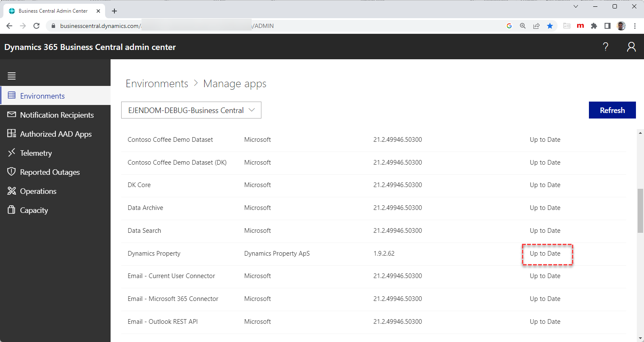This screenshot has height=342, width=644.
Task: Select the Contoso Coffee Demo Dataset row name
Action: [x=170, y=140]
